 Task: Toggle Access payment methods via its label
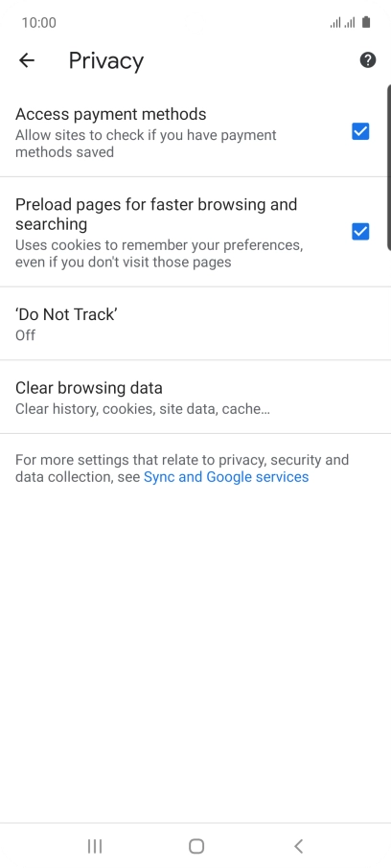pyautogui.click(x=111, y=114)
